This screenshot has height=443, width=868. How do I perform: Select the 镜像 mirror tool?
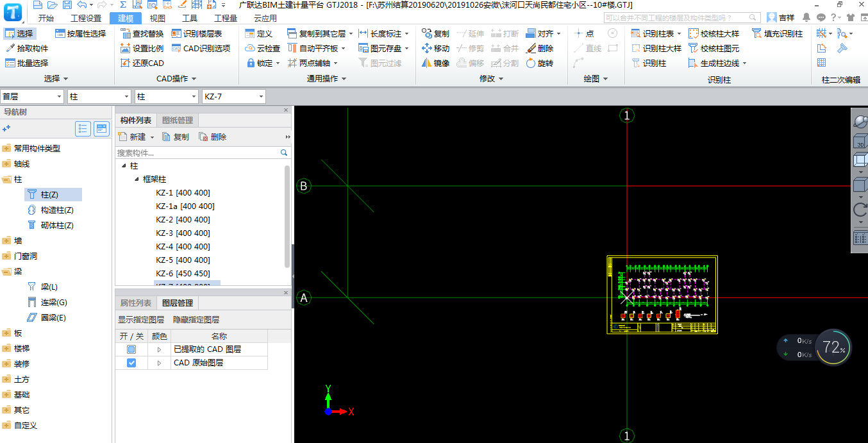click(436, 63)
